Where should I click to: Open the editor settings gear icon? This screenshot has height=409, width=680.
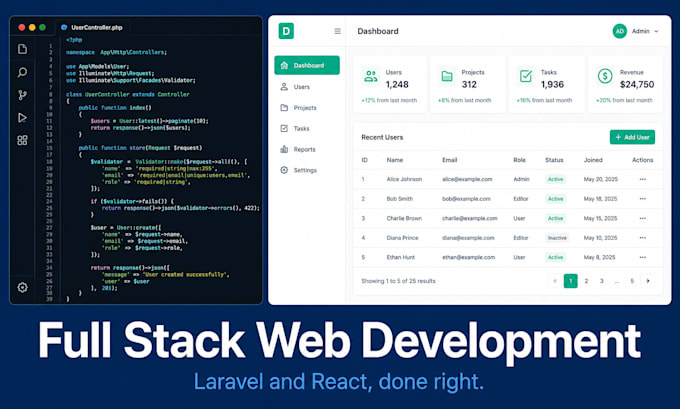(22, 287)
